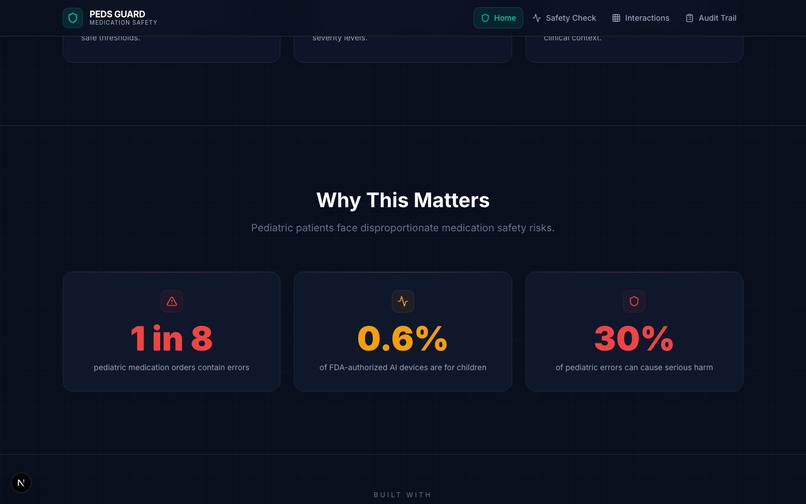Screen dimensions: 806x504
Task: Select the 1 in 8 statistic card
Action: [172, 332]
